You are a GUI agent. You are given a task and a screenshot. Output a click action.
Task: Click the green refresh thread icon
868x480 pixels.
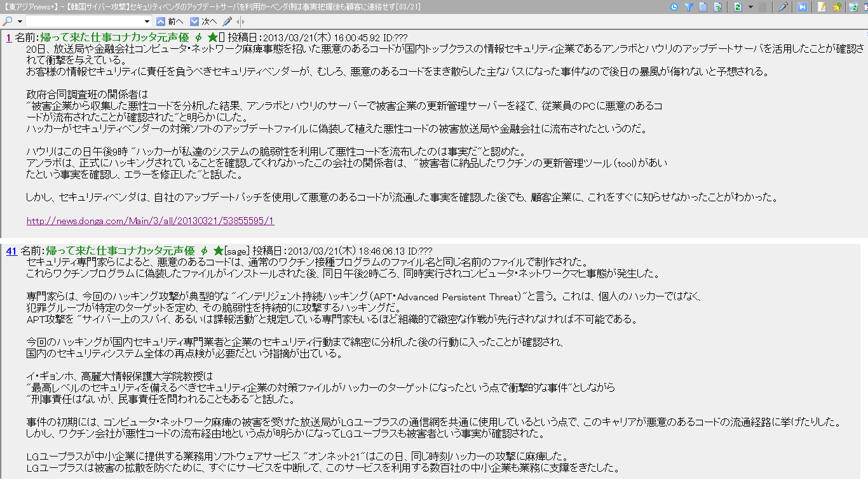coord(737,7)
